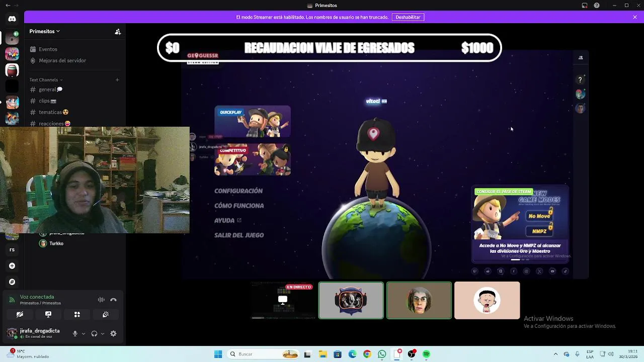Select live stream tile marked En Directo

tap(283, 301)
